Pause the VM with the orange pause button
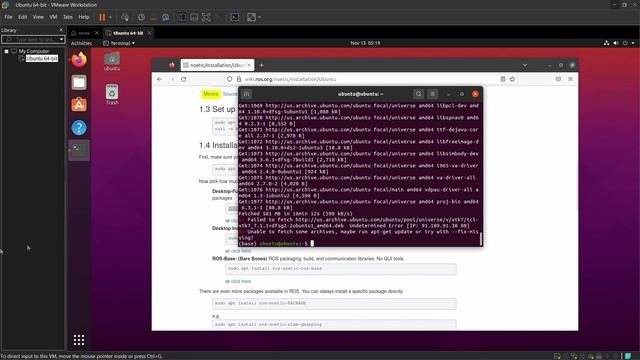This screenshot has height=360, width=640. (x=102, y=17)
